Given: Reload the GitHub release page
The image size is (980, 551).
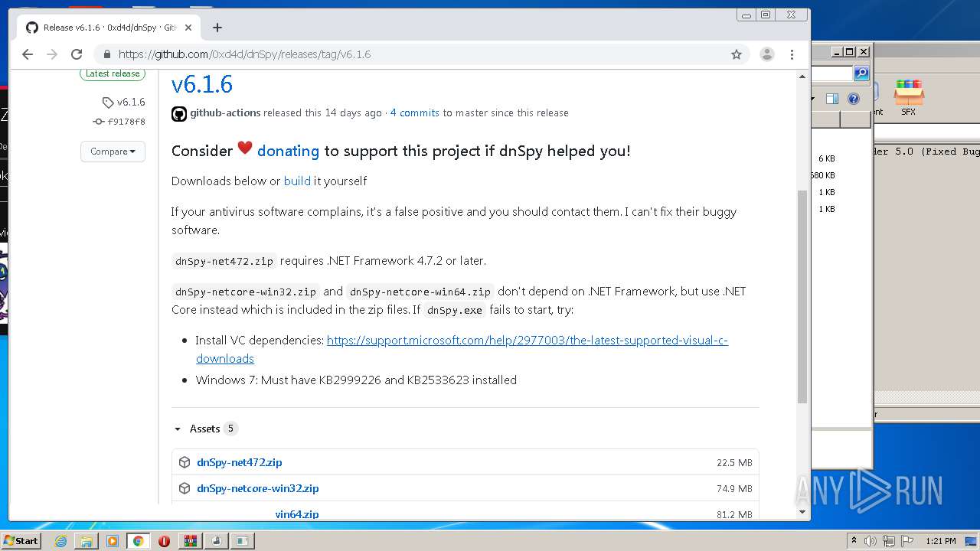Looking at the screenshot, I should tap(77, 54).
